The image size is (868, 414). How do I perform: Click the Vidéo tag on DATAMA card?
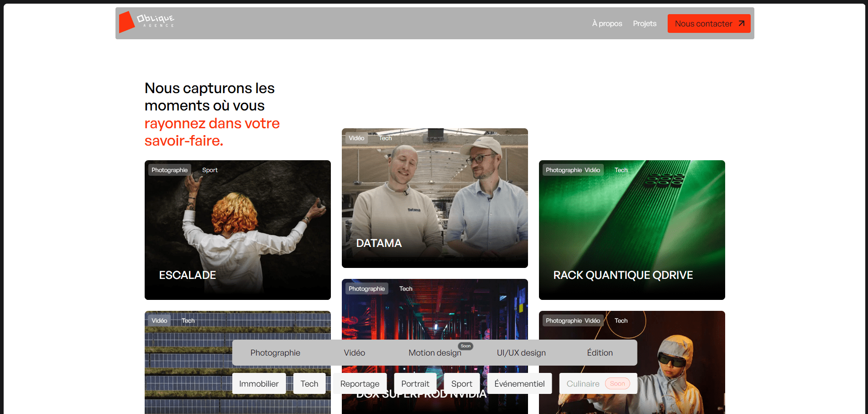point(356,138)
